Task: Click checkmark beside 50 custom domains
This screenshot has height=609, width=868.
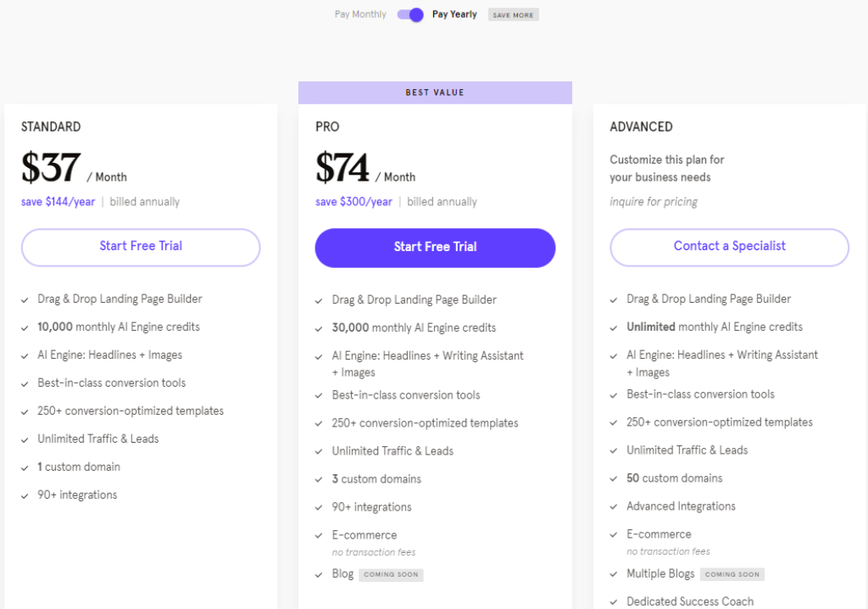Action: [613, 478]
